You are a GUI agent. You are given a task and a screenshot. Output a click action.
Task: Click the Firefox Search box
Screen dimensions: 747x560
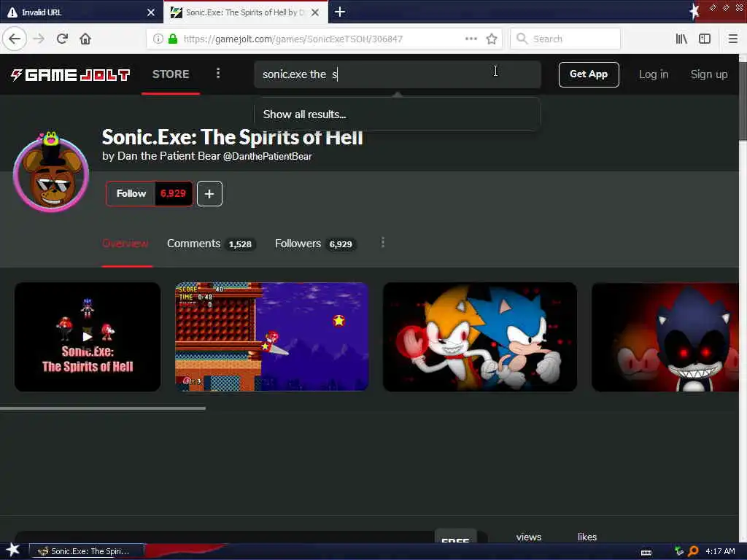pyautogui.click(x=565, y=39)
